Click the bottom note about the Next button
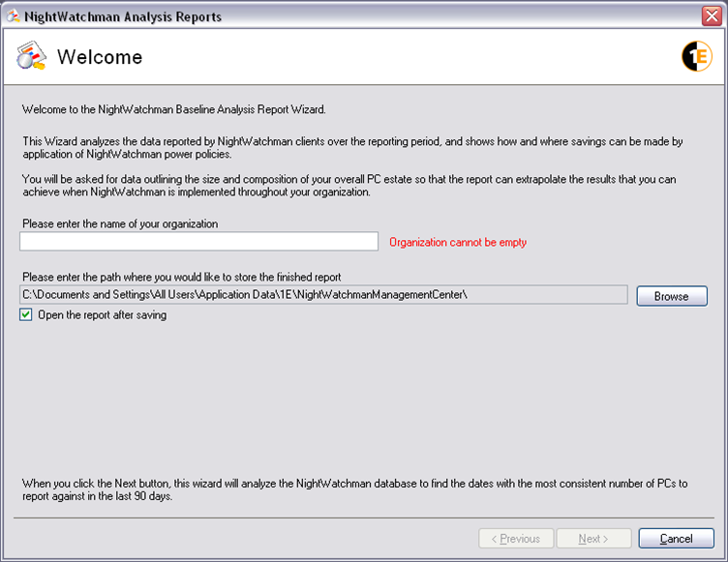 coord(354,490)
